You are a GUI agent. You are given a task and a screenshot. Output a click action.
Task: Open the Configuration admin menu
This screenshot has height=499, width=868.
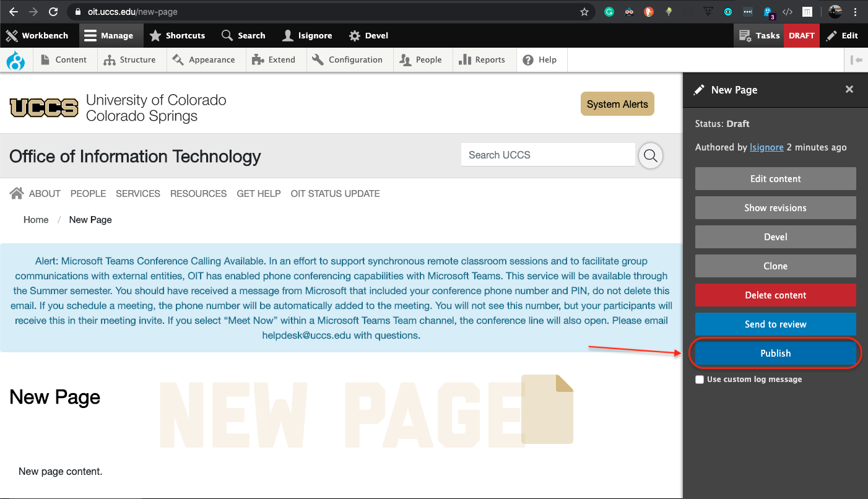click(x=348, y=60)
